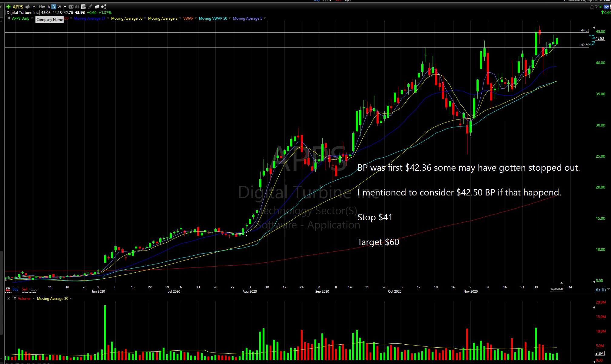Screen dimensions: 611x364
Task: Expand the Moving Average 8 dropdown
Action: (180, 18)
